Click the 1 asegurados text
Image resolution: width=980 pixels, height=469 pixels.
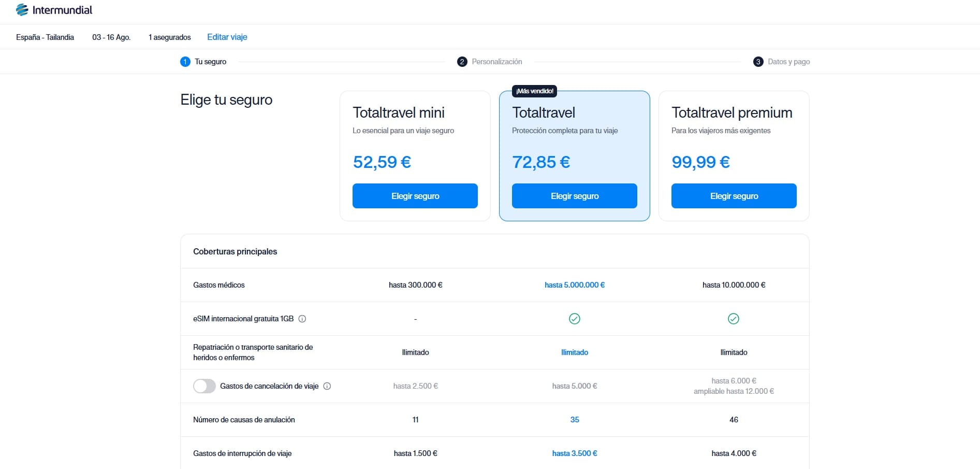170,37
